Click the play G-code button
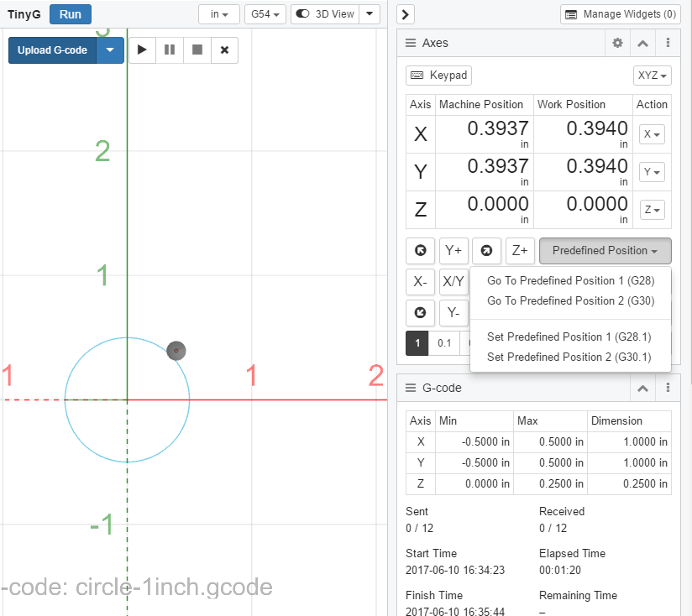The height and width of the screenshot is (616, 692). click(x=142, y=50)
